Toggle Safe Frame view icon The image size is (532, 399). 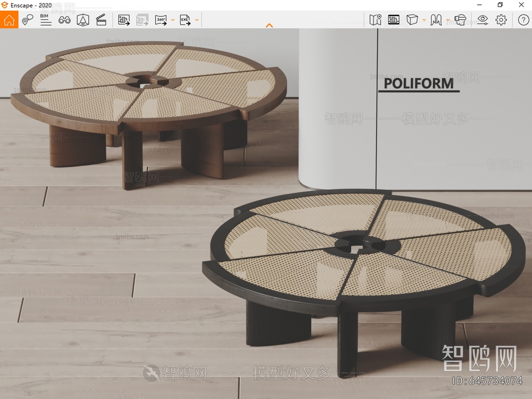click(x=394, y=20)
